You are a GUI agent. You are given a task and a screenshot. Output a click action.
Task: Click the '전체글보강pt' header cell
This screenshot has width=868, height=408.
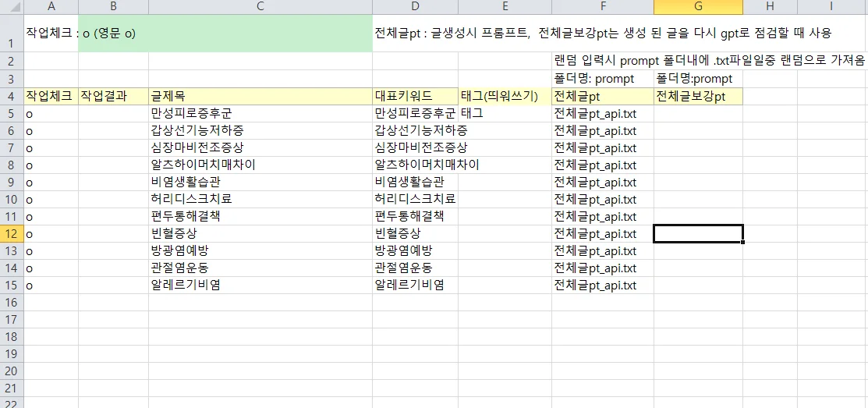[698, 96]
